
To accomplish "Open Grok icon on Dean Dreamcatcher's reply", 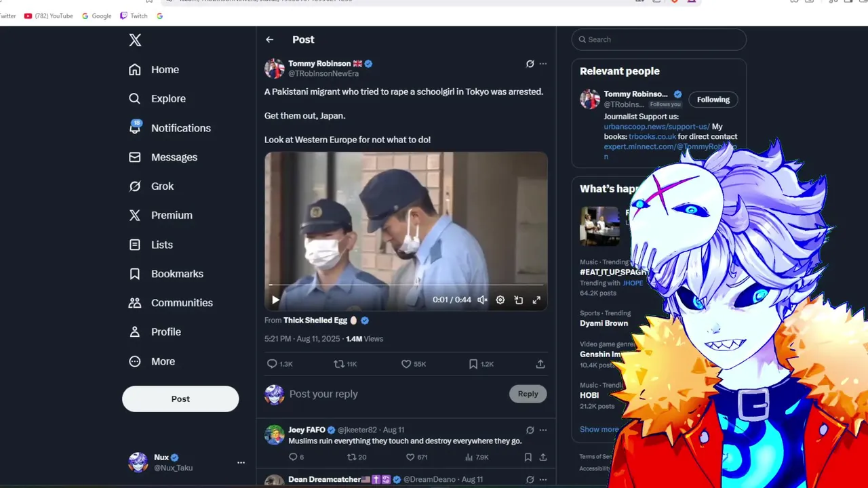I will [530, 479].
